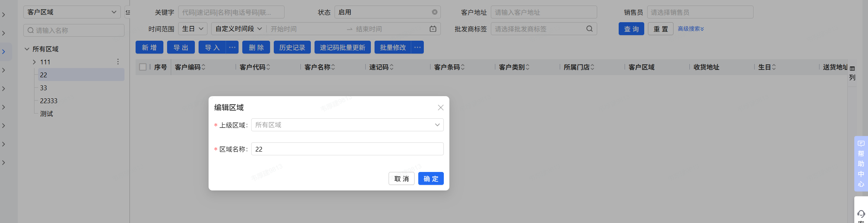
Task: Close the 编辑区域 dialog with X
Action: click(440, 108)
